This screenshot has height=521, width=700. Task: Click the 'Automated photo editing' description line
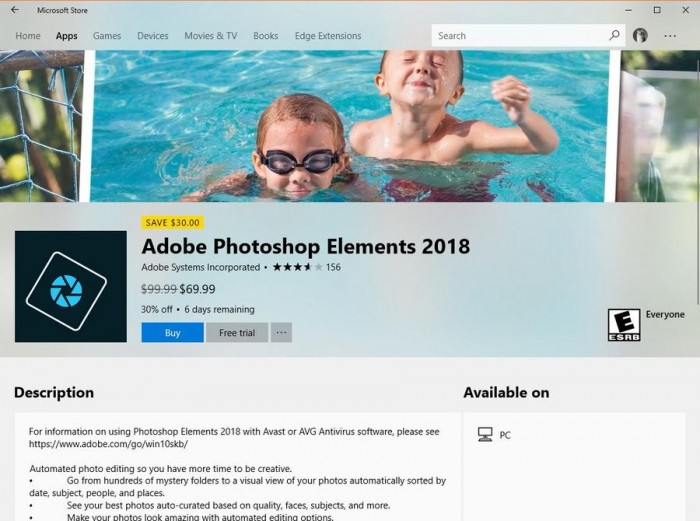(x=161, y=469)
